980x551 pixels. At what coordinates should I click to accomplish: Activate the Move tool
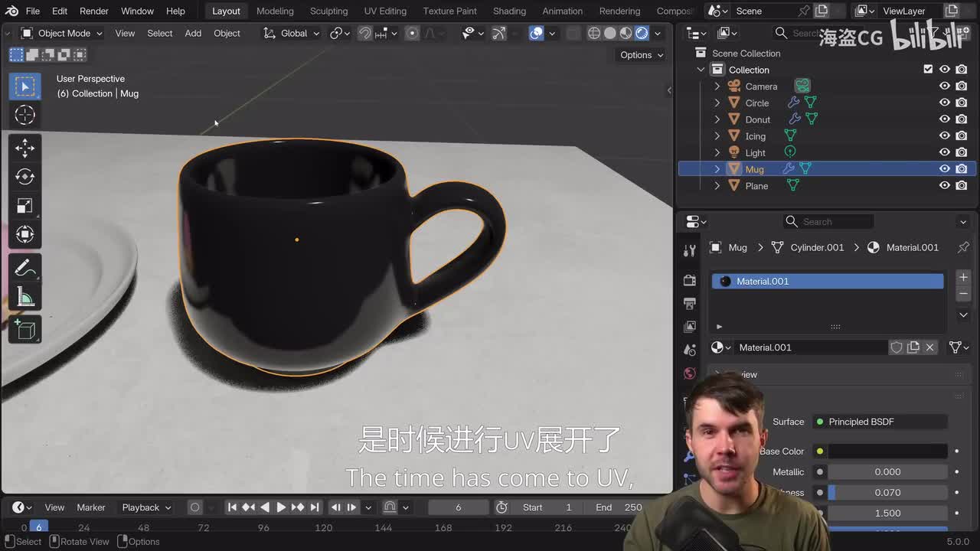(x=24, y=148)
